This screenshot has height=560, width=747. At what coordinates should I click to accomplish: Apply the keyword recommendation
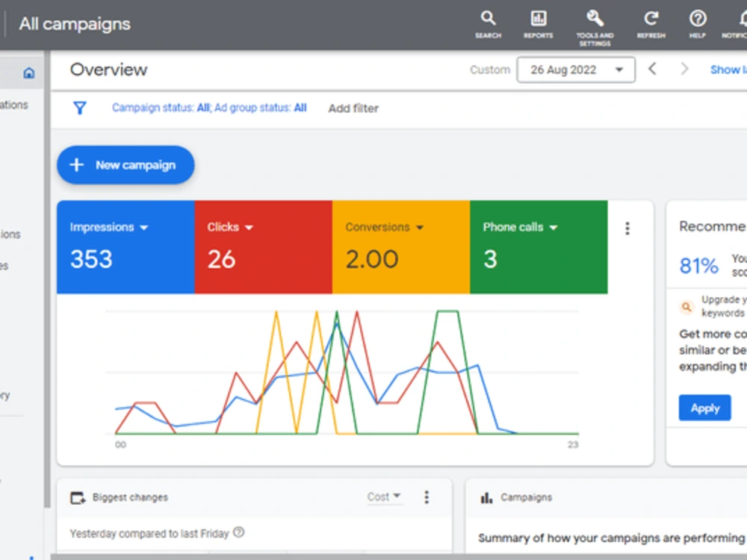click(x=704, y=408)
